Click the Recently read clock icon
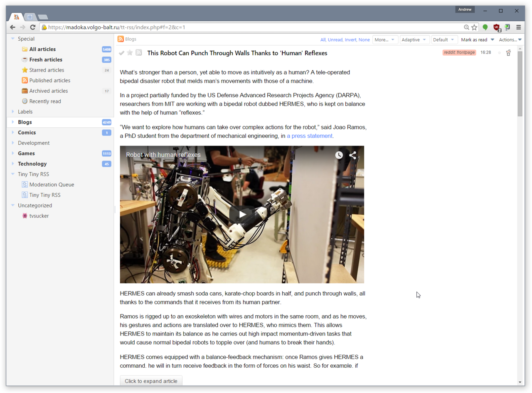 25,101
